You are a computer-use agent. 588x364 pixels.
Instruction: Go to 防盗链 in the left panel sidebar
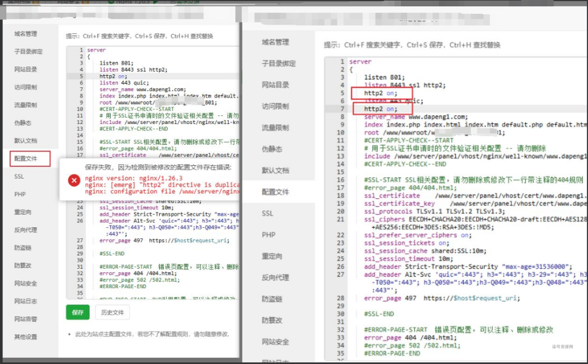[23, 247]
